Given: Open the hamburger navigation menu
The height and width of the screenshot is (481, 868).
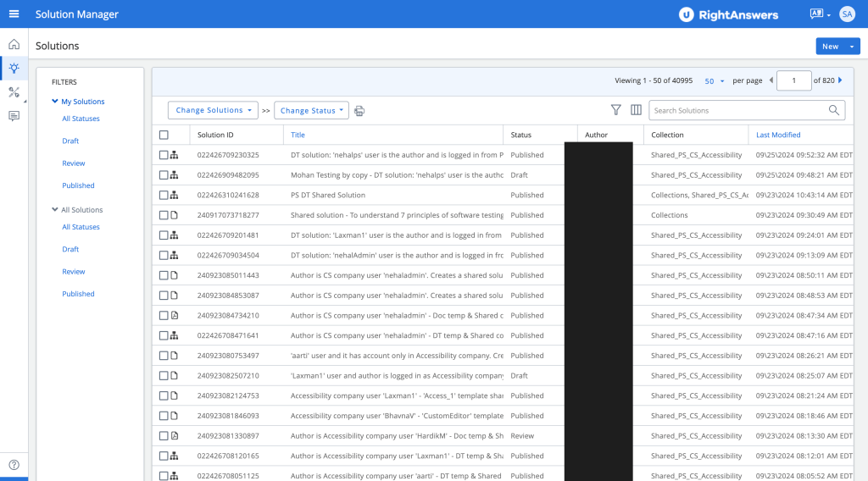Looking at the screenshot, I should pos(14,14).
